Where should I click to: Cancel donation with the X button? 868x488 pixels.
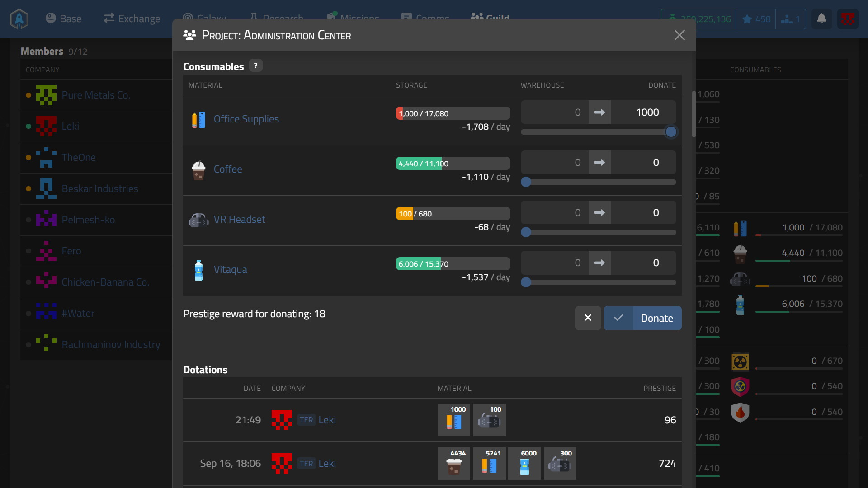[x=588, y=318]
